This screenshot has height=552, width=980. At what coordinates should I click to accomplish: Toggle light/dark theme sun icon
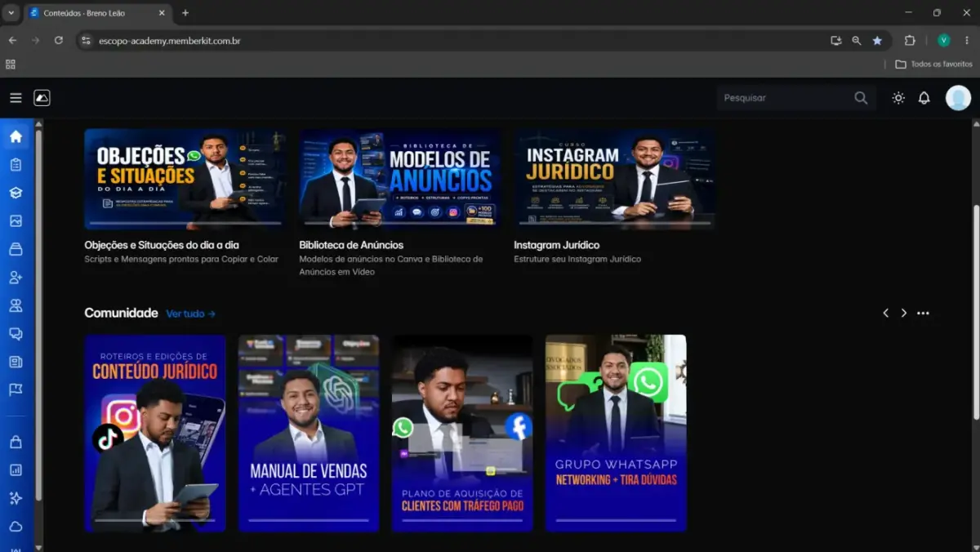coord(898,98)
